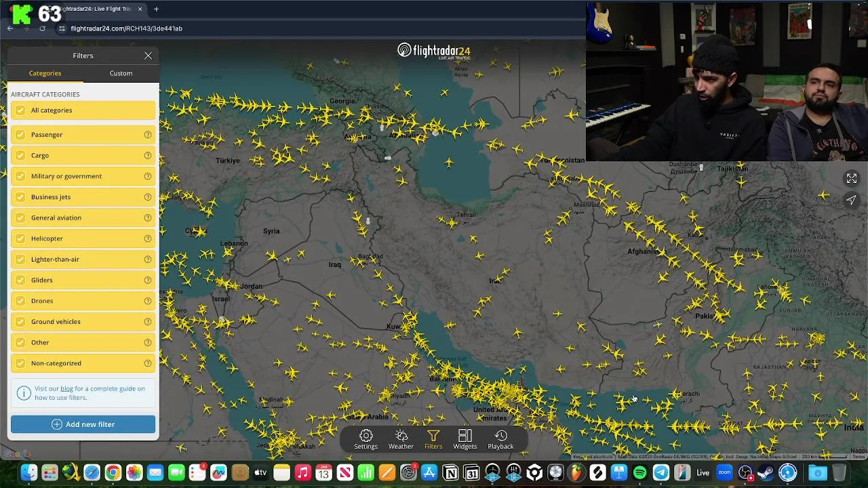
Task: Click help icon next to Gliders
Action: [x=147, y=280]
